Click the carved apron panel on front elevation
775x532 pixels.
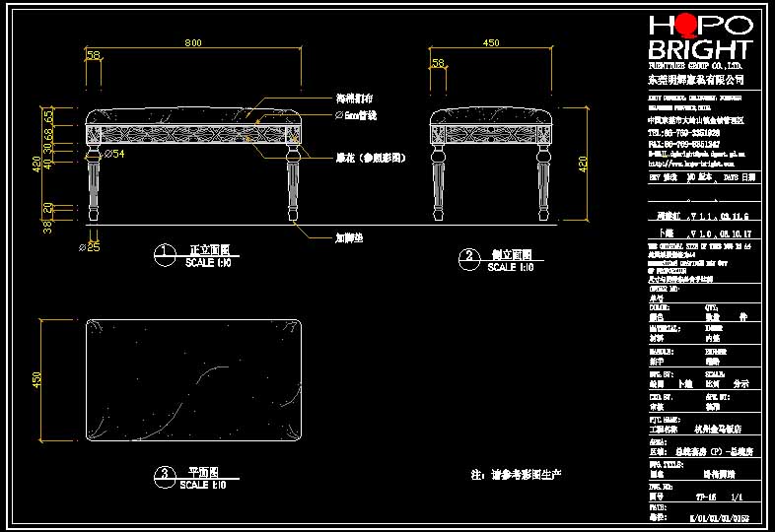click(193, 134)
